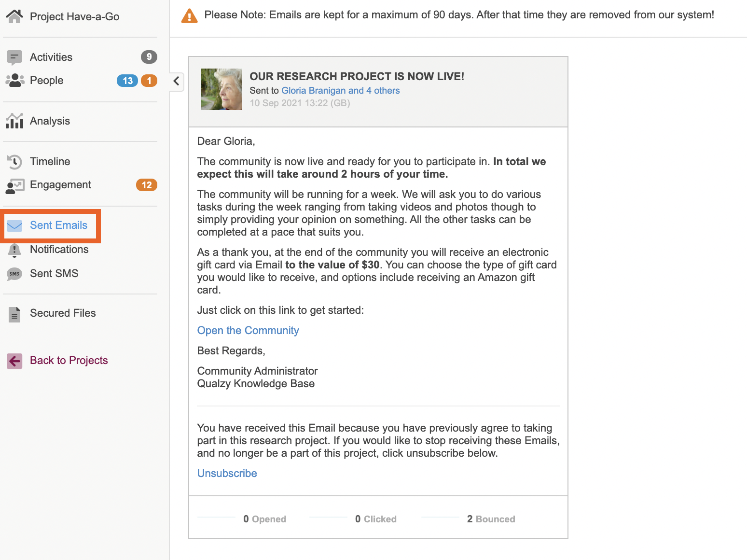Click the Open the Community link
The width and height of the screenshot is (747, 560).
click(x=248, y=331)
